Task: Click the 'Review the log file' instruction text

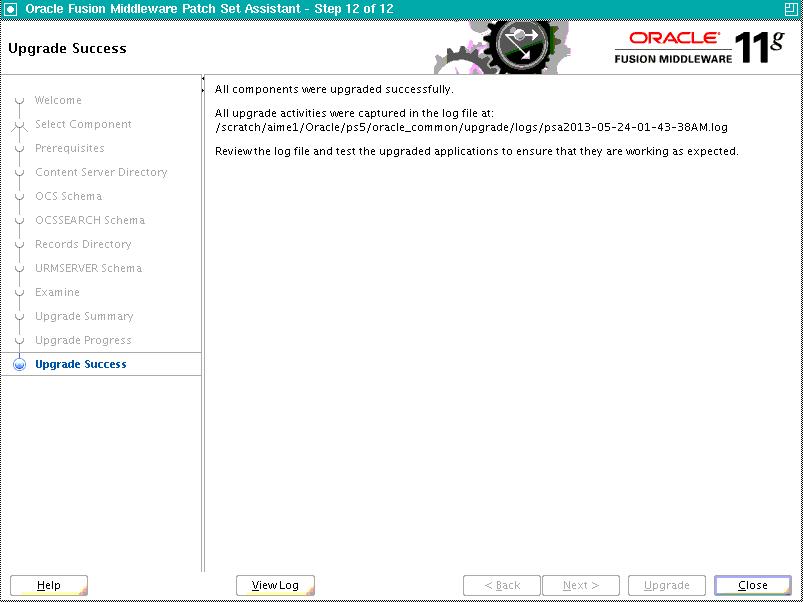Action: (477, 152)
